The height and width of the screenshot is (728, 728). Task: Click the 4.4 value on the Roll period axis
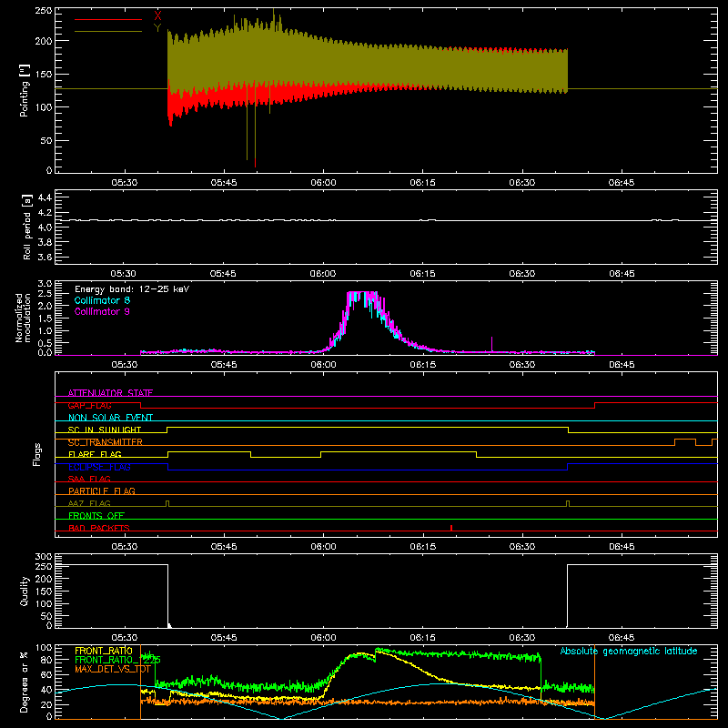pos(45,197)
